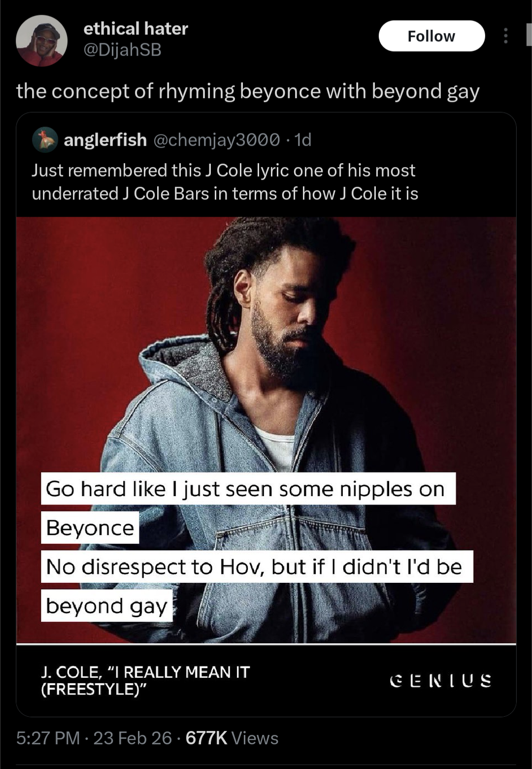Click the Follow button
The width and height of the screenshot is (532, 769).
tap(432, 36)
